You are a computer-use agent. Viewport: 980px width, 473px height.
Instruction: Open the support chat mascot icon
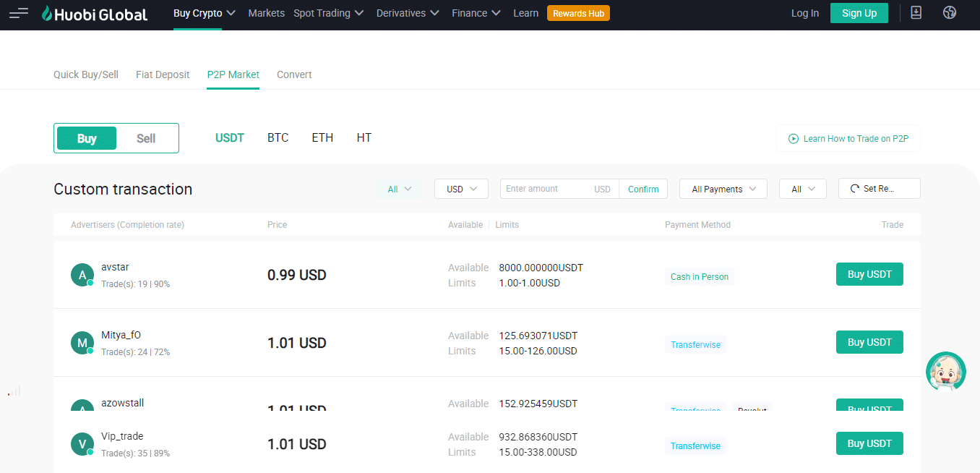click(946, 372)
